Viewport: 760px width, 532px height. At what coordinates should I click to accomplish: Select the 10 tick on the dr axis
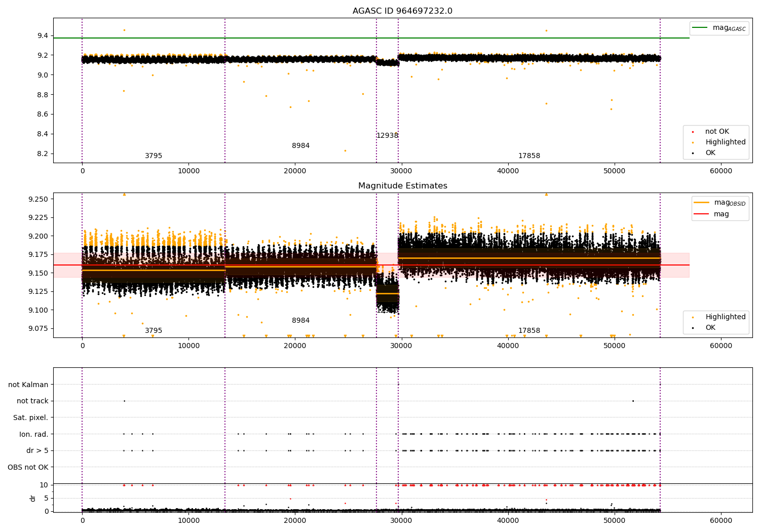(x=44, y=485)
